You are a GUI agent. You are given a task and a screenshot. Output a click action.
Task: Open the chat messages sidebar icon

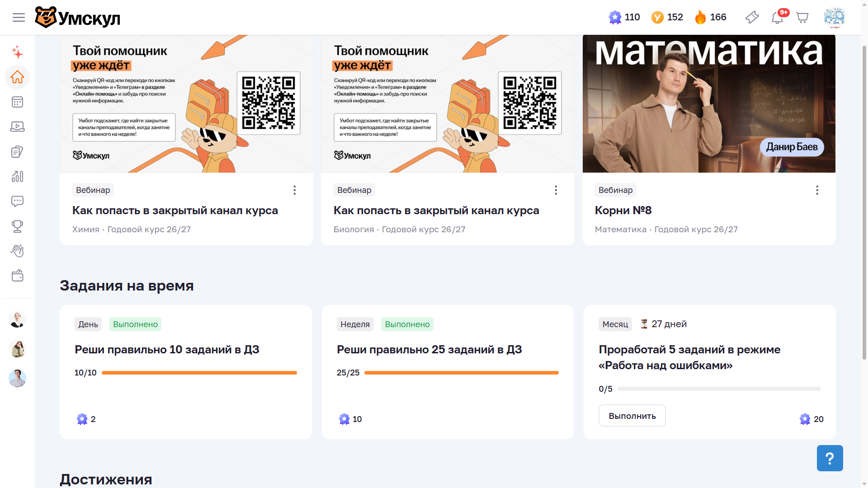(x=17, y=201)
